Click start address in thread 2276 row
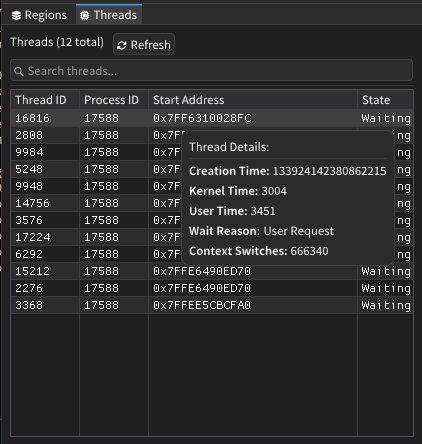 coord(202,288)
